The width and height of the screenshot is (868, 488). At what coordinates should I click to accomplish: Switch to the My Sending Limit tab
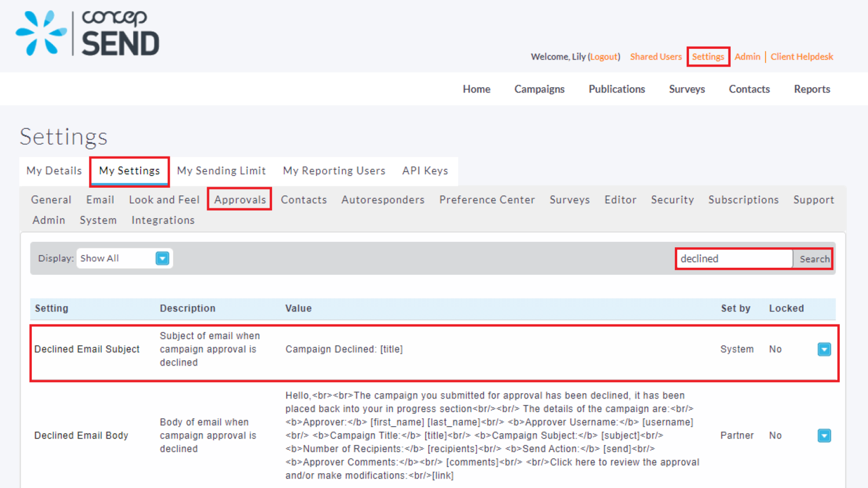(x=221, y=171)
